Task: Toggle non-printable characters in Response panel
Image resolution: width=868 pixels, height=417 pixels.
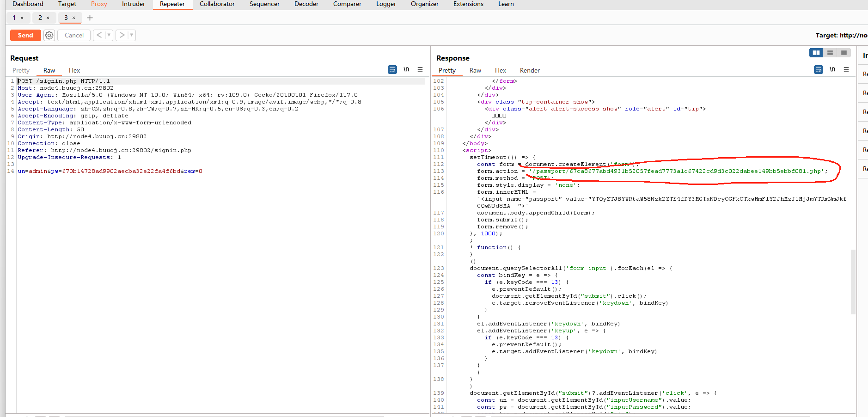Action: tap(832, 70)
